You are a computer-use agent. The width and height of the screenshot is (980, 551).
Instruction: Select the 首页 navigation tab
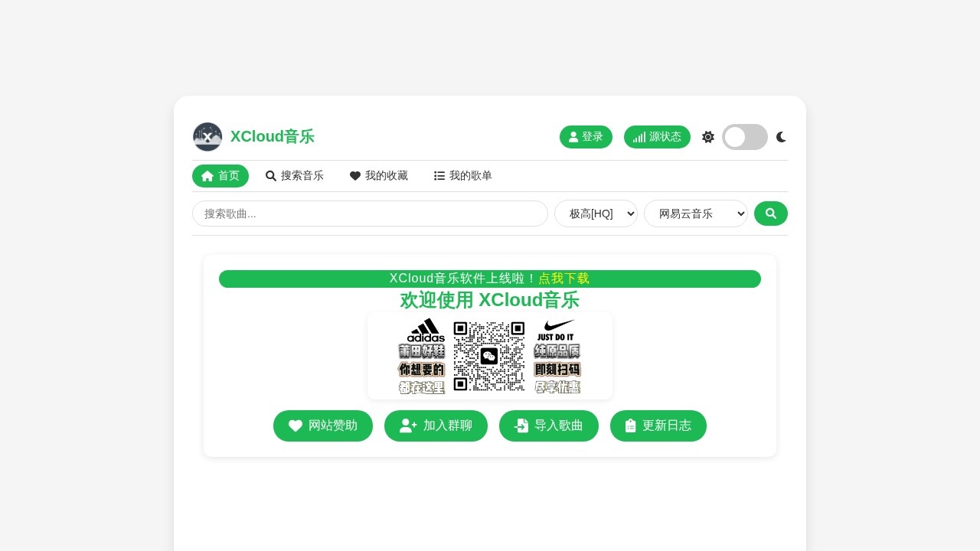point(220,175)
